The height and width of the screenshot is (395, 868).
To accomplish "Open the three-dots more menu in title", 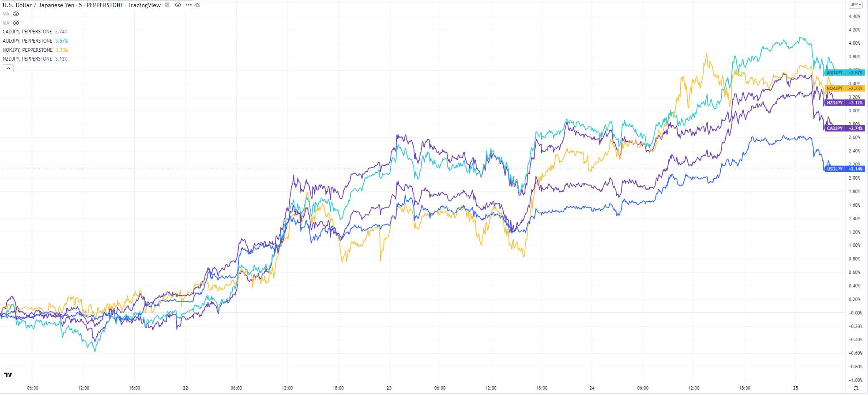I will click(x=188, y=5).
